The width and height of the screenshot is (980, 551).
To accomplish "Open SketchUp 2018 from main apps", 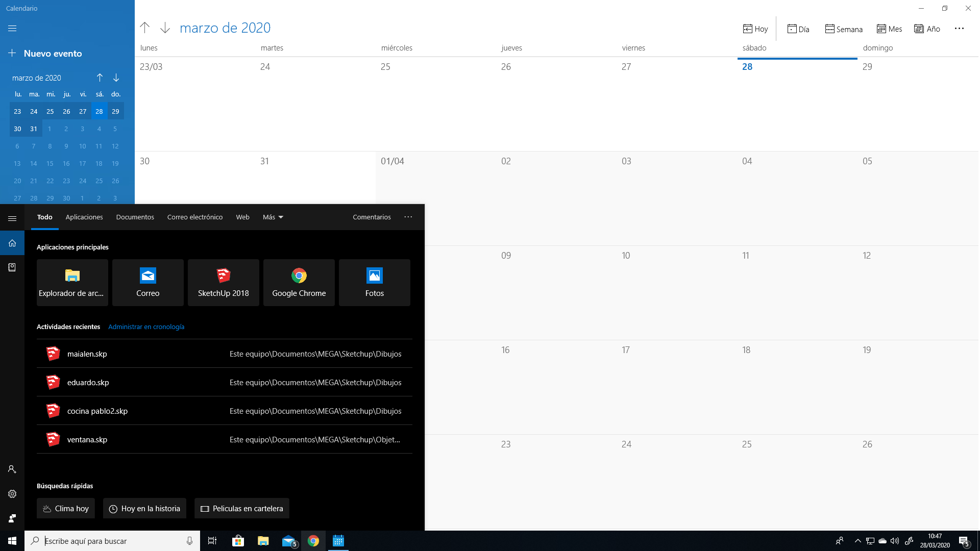I will pyautogui.click(x=223, y=282).
